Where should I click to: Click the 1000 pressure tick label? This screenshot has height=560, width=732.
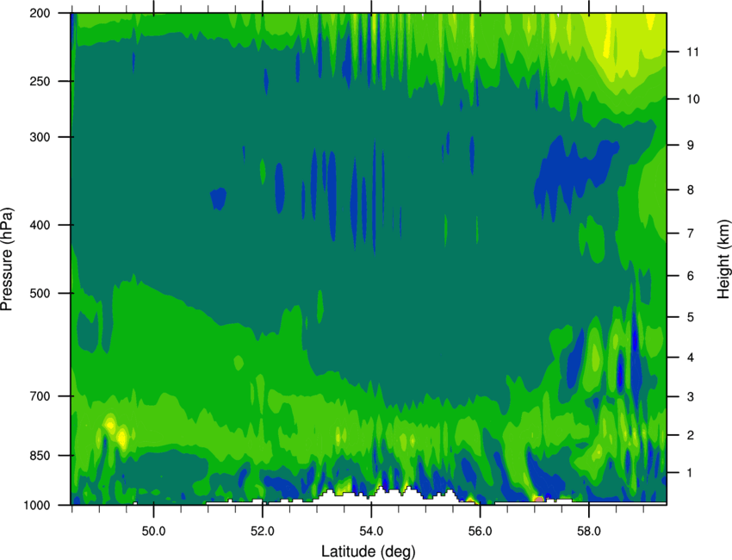[x=36, y=505]
